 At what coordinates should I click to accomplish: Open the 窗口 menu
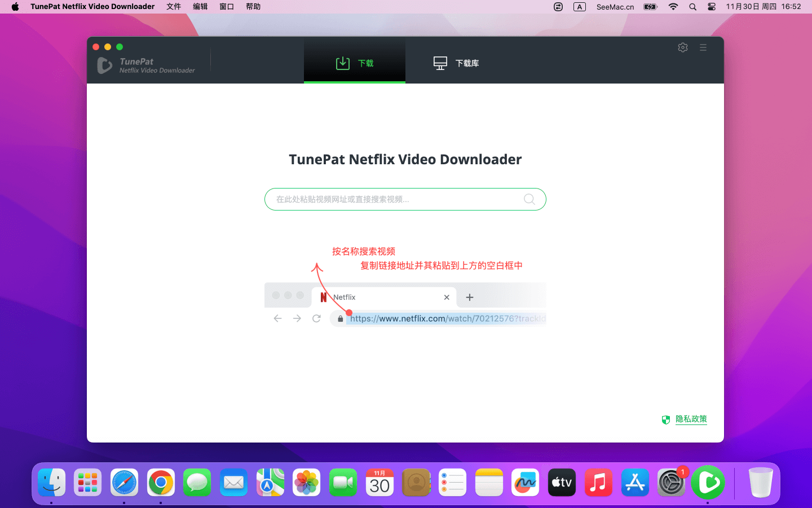227,7
